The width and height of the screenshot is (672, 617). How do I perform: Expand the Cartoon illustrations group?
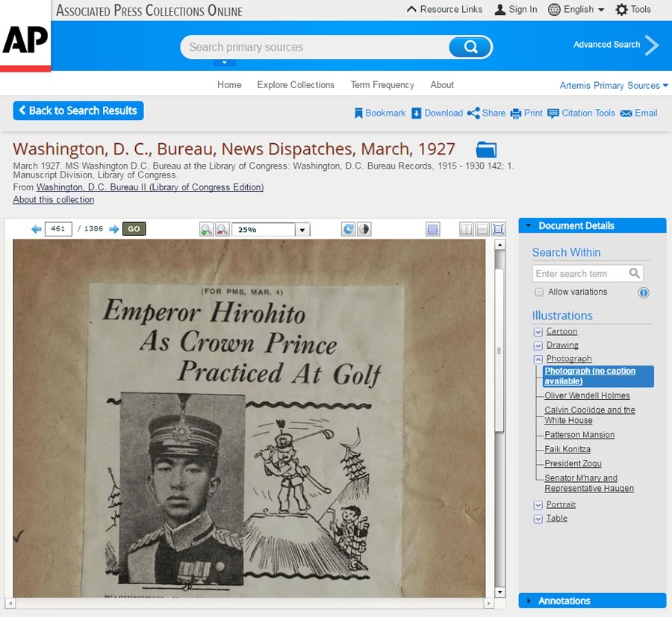(538, 332)
